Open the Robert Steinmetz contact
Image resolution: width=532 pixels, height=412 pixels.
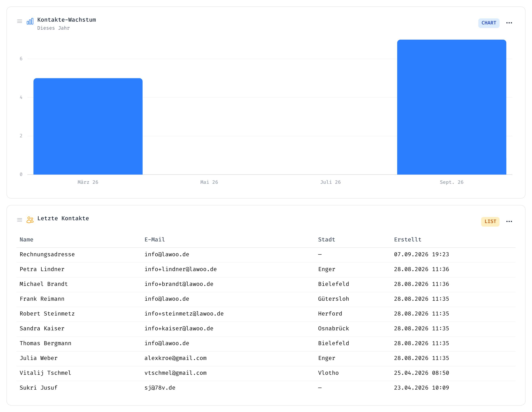coord(47,314)
